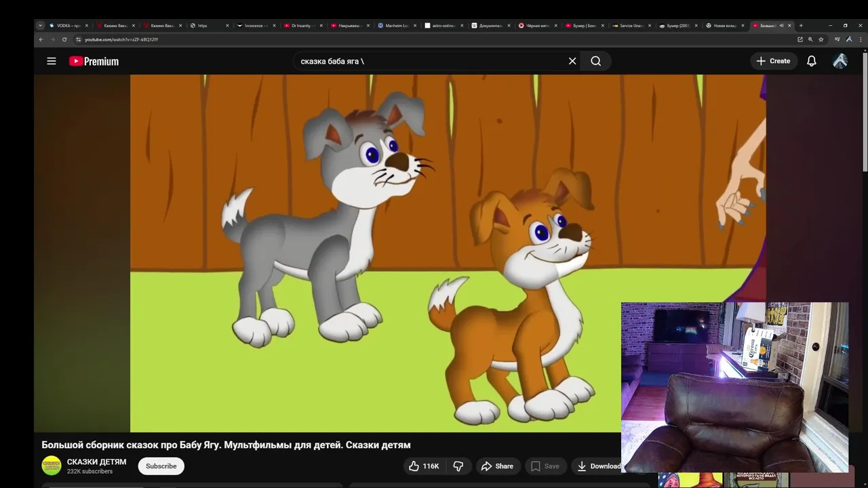
Task: Open the СКАЗКИ ДЕТЯМ channel name link
Action: tap(96, 462)
